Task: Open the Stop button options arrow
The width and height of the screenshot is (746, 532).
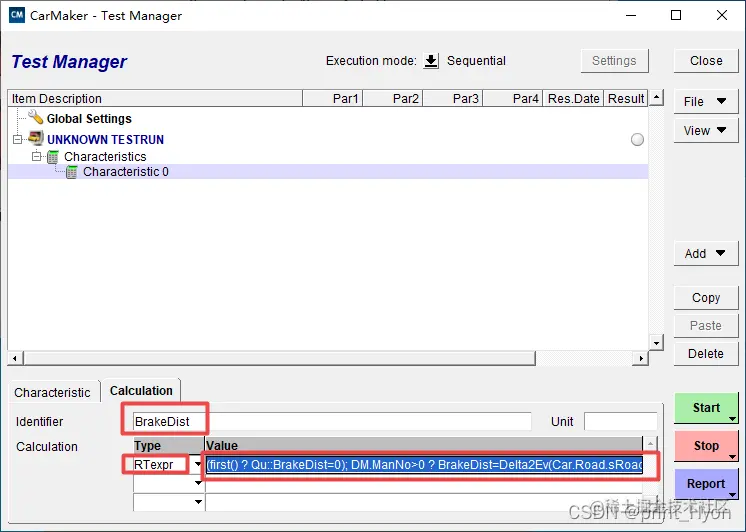Action: [732, 456]
